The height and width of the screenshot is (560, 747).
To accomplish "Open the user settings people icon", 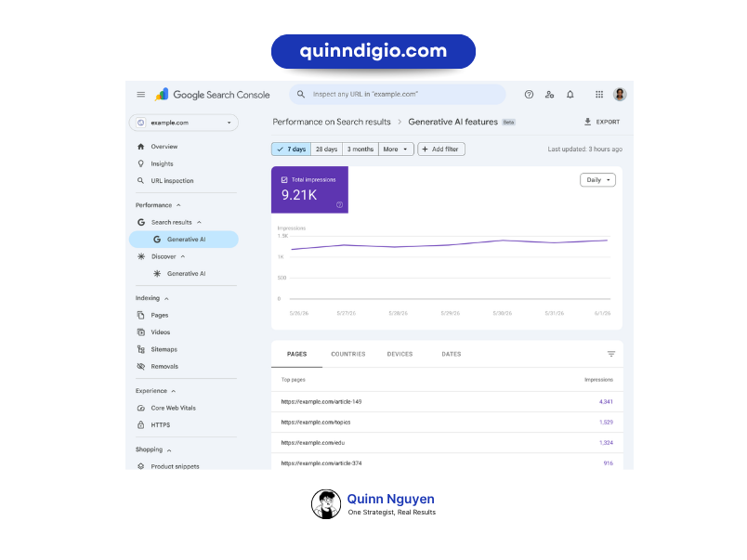I will point(549,95).
